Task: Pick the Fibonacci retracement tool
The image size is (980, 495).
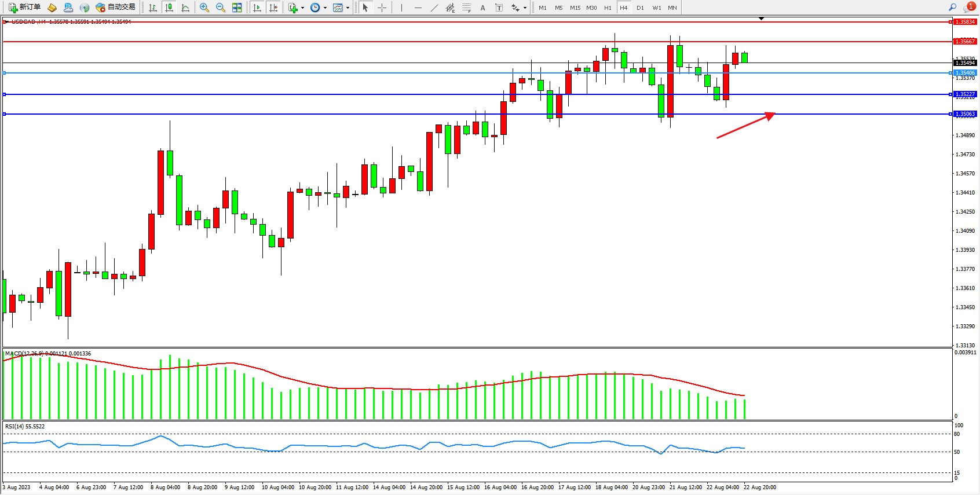Action: pos(466,8)
